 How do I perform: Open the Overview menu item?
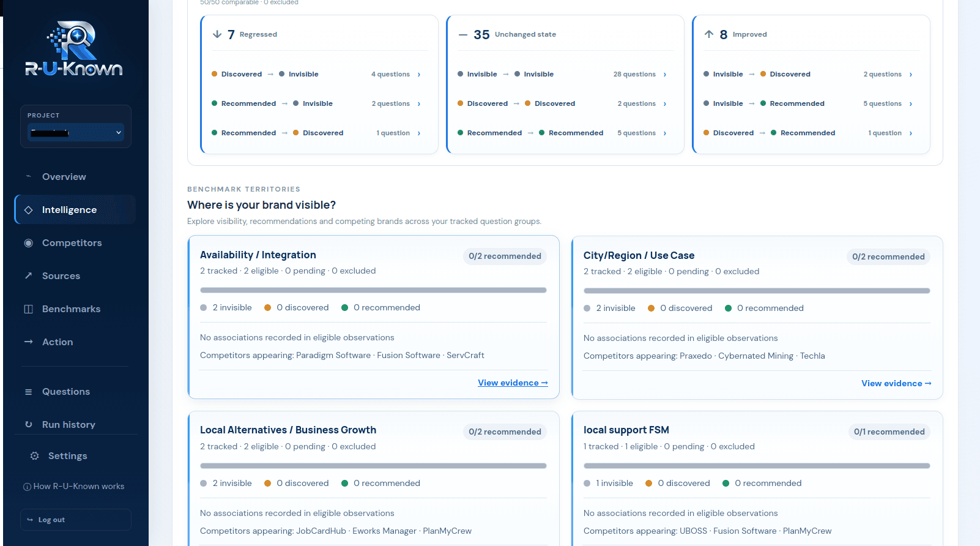pos(75,176)
